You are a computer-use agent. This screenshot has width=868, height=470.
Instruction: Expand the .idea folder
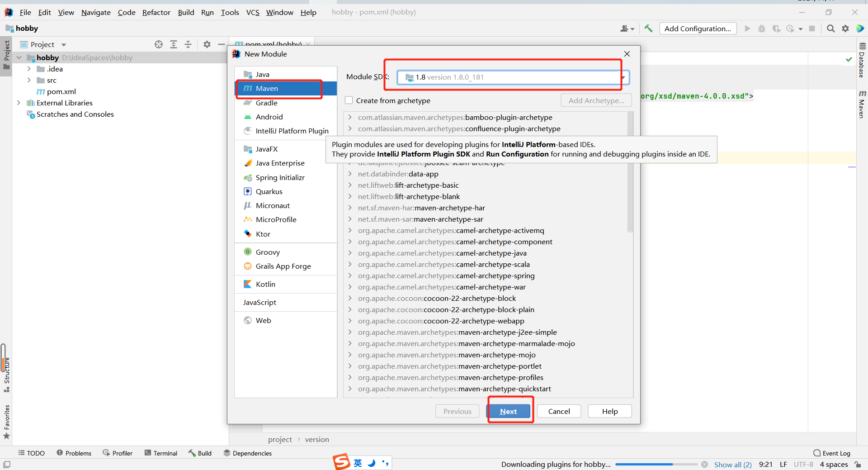29,69
